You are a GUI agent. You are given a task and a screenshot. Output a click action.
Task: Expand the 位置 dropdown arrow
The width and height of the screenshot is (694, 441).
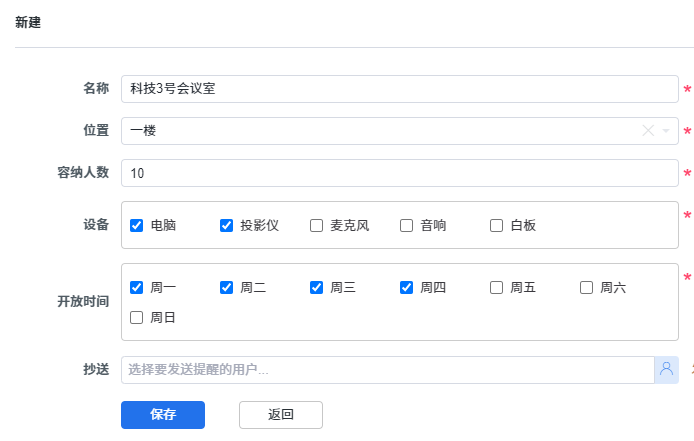point(666,131)
